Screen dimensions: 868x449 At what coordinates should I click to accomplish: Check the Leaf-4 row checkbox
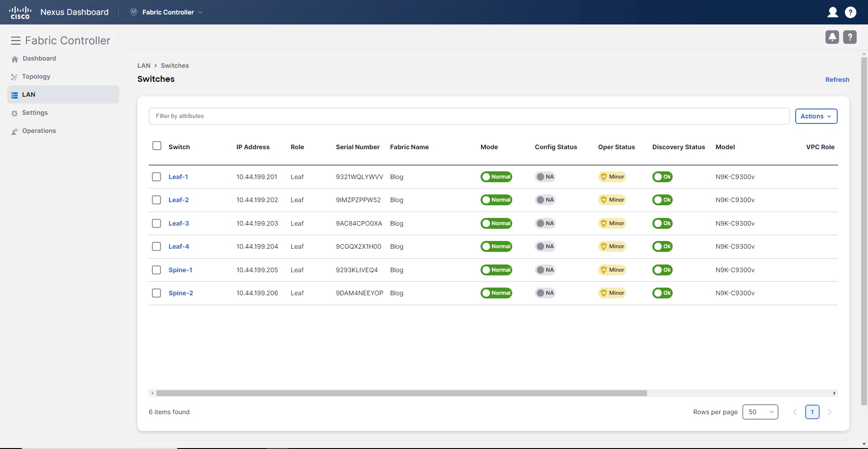tap(156, 246)
